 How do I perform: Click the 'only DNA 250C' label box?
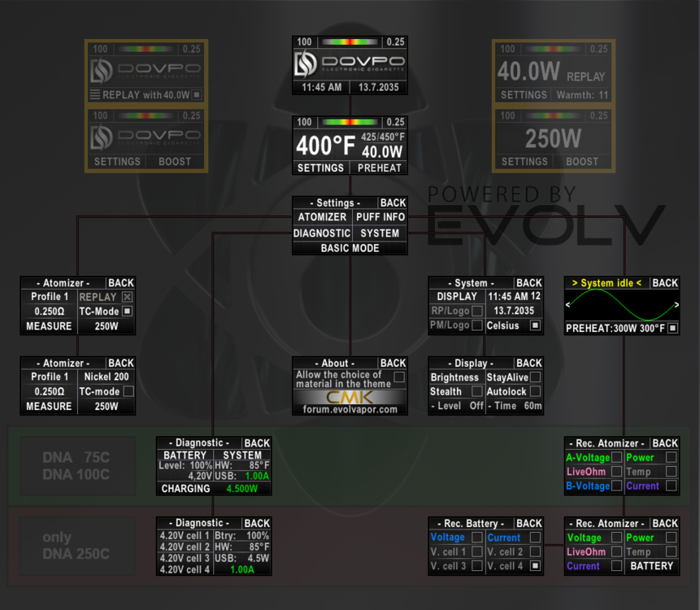click(78, 546)
